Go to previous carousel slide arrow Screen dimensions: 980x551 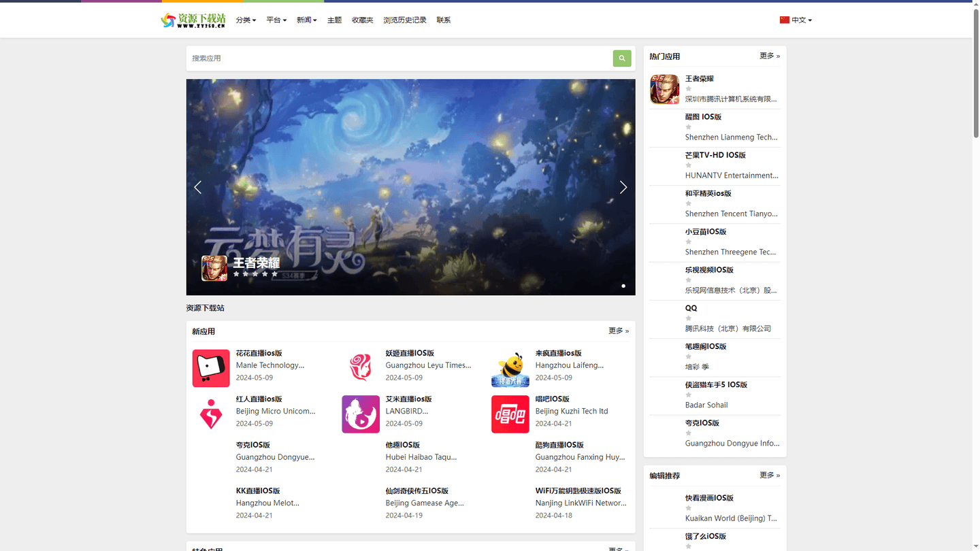click(x=198, y=187)
